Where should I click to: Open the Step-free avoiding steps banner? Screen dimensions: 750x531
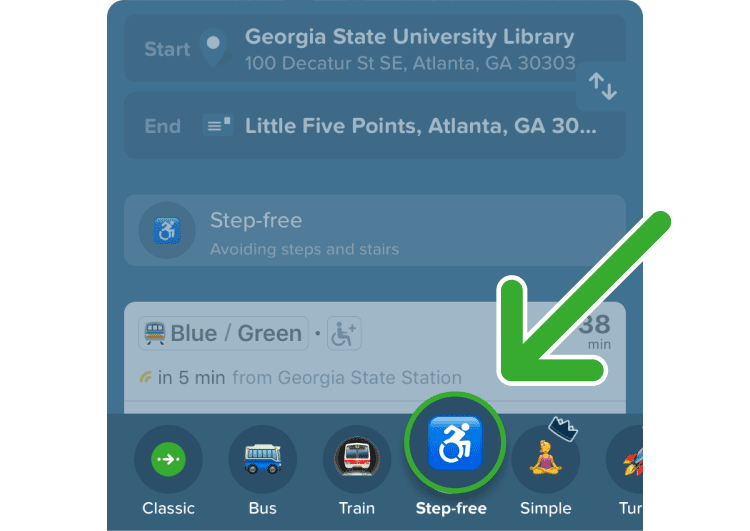tap(375, 230)
